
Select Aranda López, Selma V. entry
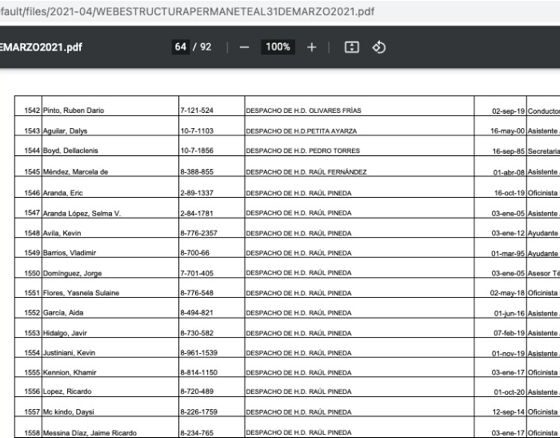pos(82,213)
